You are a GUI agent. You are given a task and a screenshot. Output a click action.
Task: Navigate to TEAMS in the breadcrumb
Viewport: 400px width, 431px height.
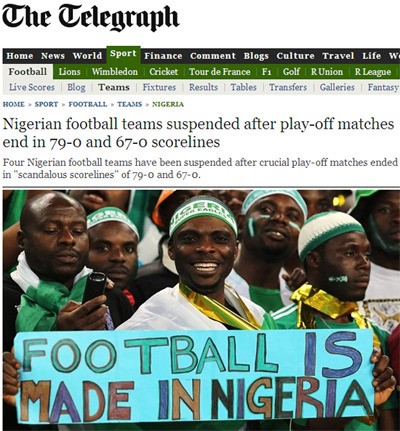click(130, 104)
